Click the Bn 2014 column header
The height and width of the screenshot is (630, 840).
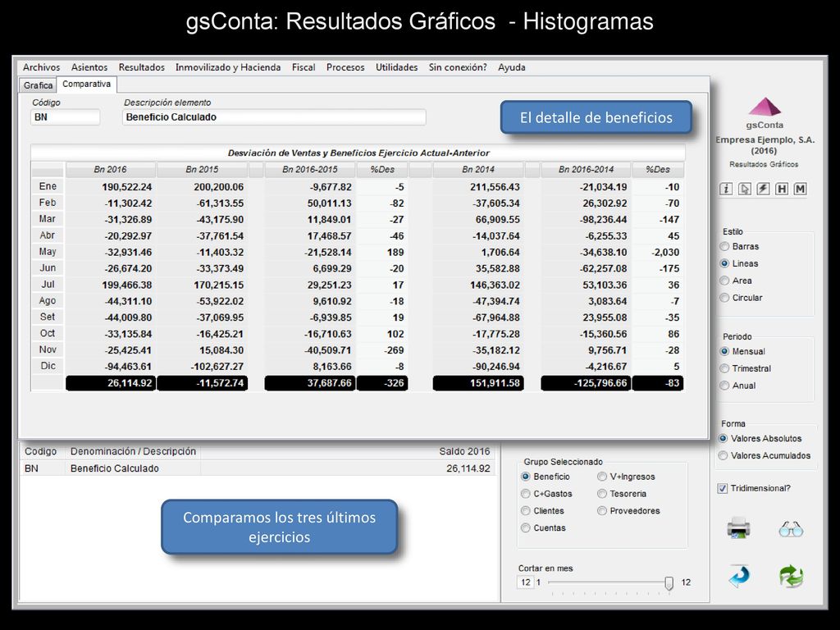click(x=478, y=169)
